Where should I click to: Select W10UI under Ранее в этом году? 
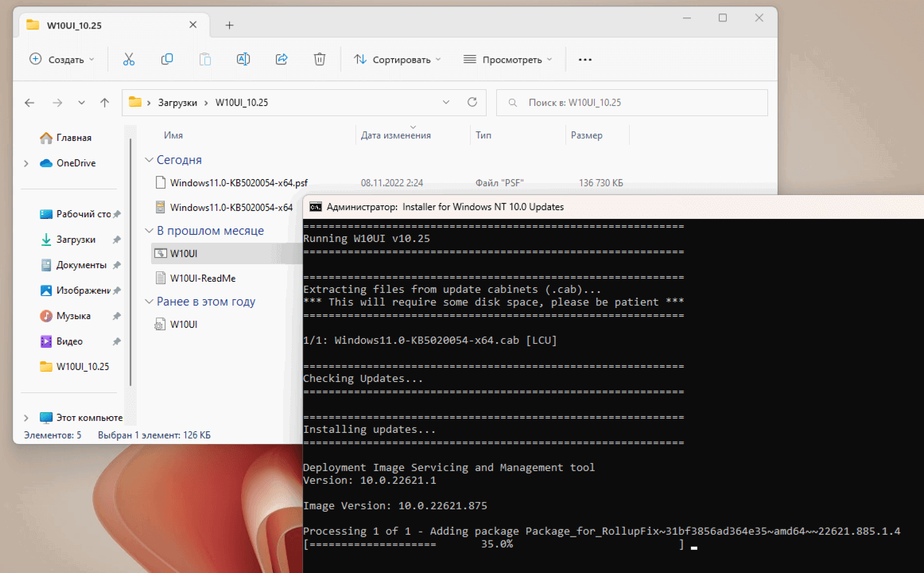coord(183,324)
